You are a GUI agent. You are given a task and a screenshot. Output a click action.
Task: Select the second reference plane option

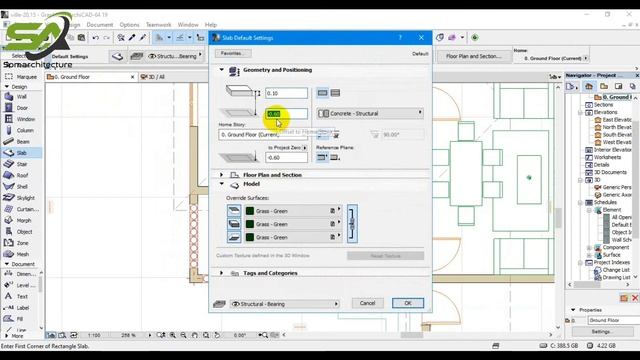point(335,157)
